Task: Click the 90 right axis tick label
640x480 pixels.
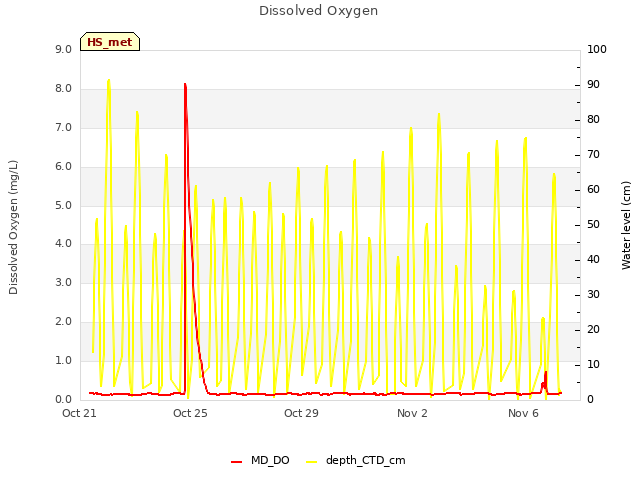Action: click(x=593, y=84)
